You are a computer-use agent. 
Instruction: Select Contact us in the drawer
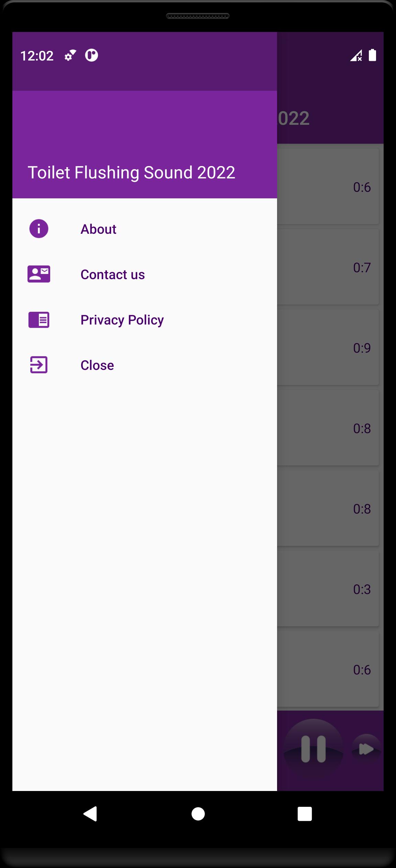(145, 274)
